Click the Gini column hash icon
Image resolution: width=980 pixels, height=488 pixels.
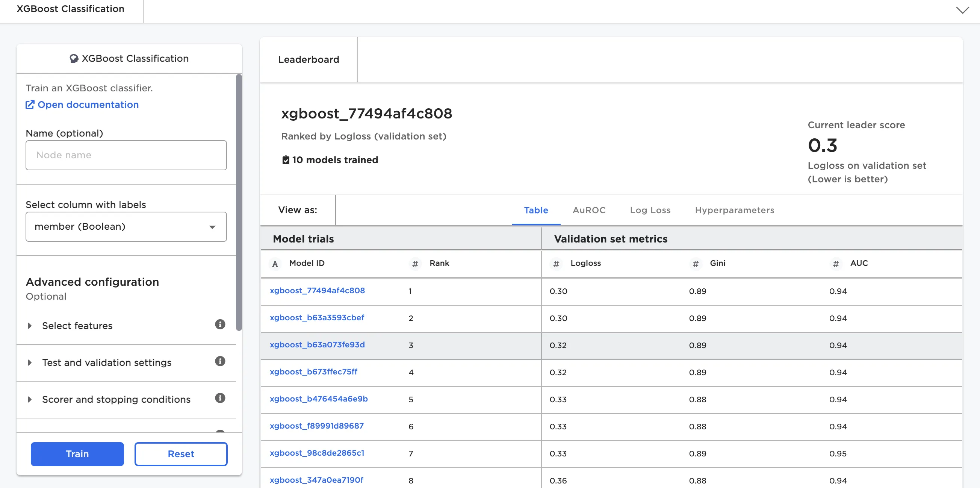(696, 264)
